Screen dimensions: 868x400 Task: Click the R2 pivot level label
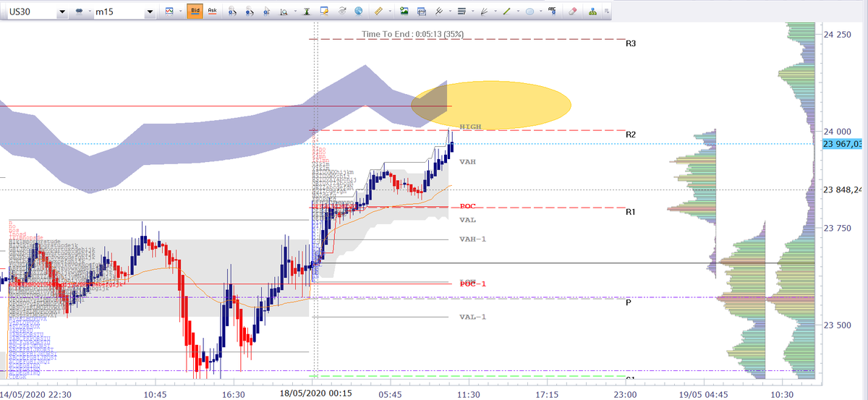point(631,135)
